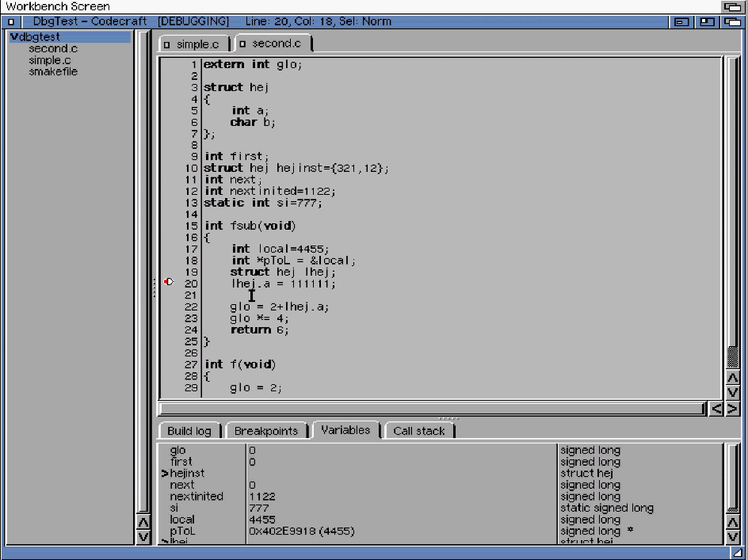Click the variables panel scroll down arrow
748x560 pixels.
(733, 536)
